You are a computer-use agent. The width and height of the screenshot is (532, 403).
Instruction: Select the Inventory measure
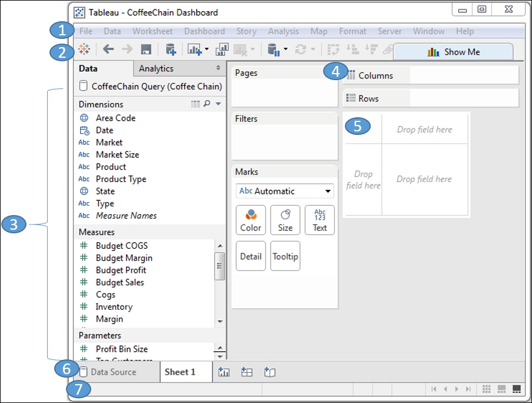pyautogui.click(x=114, y=307)
